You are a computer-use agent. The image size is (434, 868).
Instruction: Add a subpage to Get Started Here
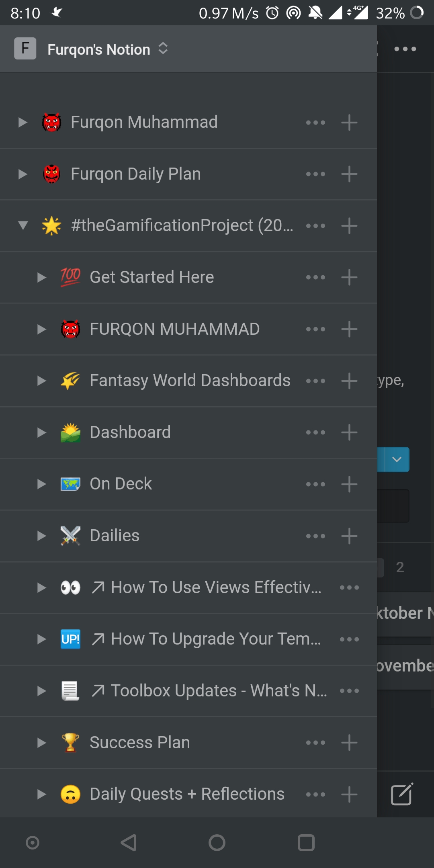[x=349, y=277]
